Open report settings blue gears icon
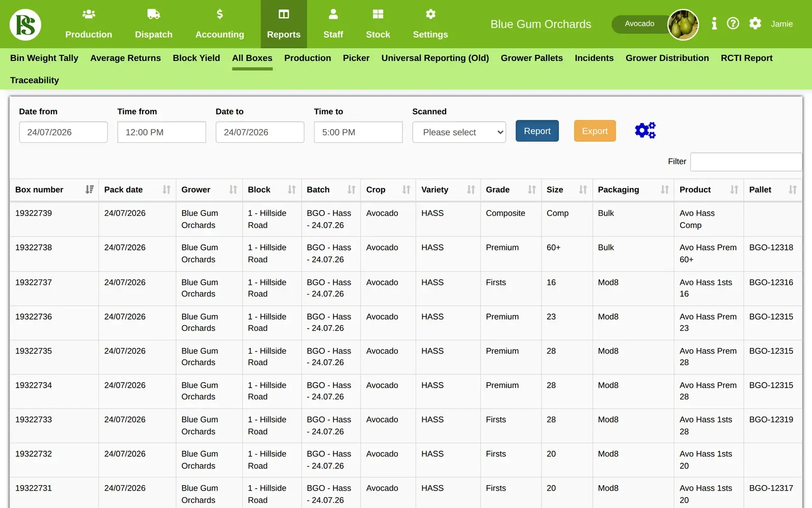Image resolution: width=812 pixels, height=508 pixels. tap(645, 131)
